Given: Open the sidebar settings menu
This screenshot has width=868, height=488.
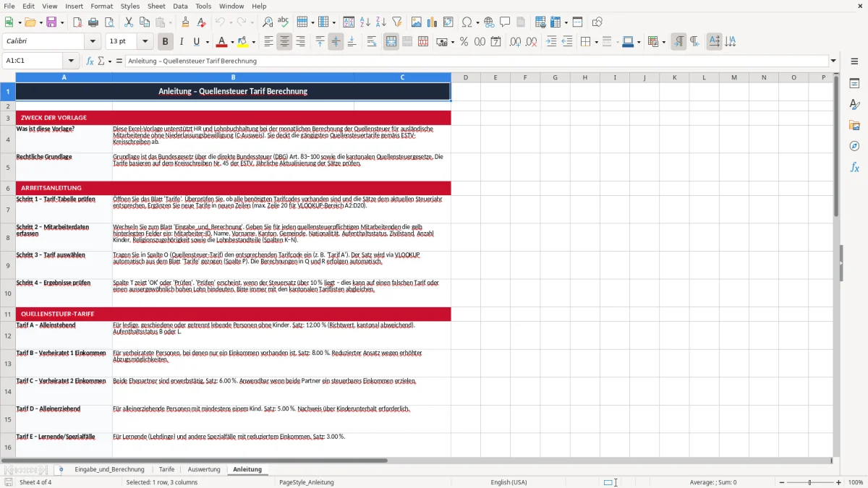Looking at the screenshot, I should click(x=854, y=61).
